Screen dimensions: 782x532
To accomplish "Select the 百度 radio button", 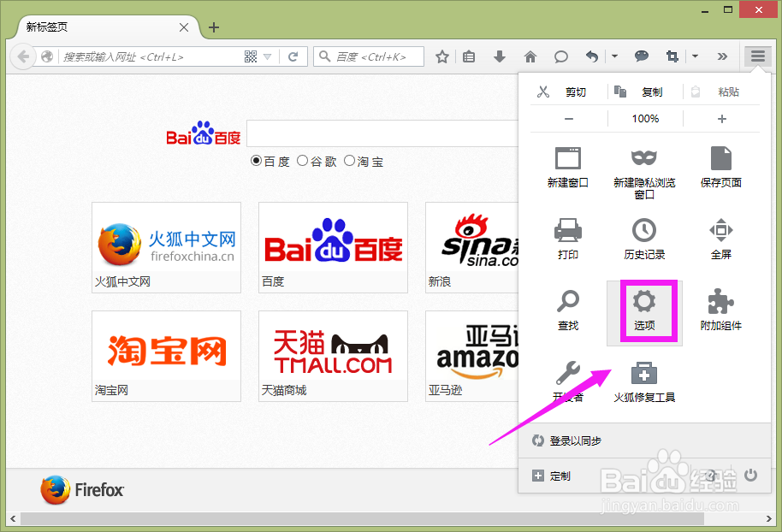I will pos(256,161).
